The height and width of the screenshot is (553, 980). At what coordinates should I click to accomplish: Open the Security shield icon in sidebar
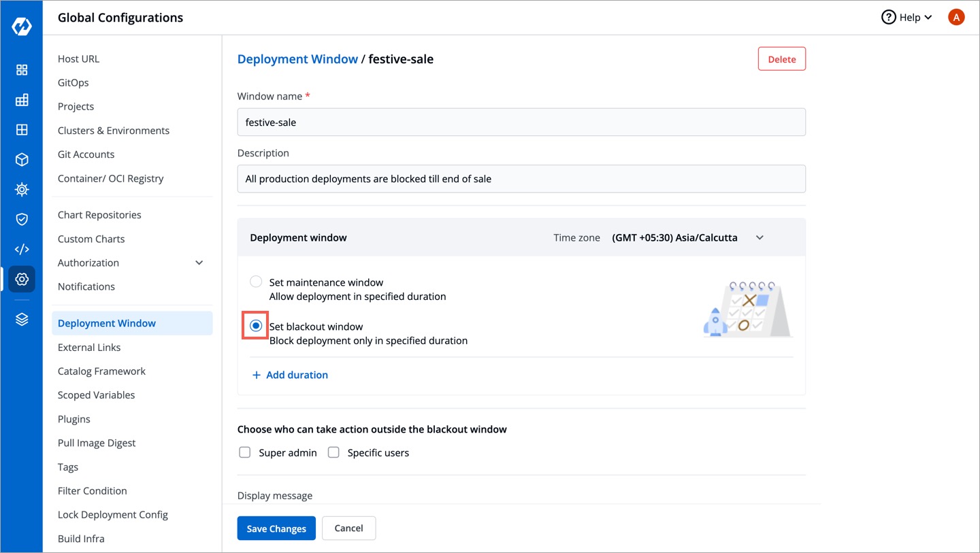click(x=22, y=219)
